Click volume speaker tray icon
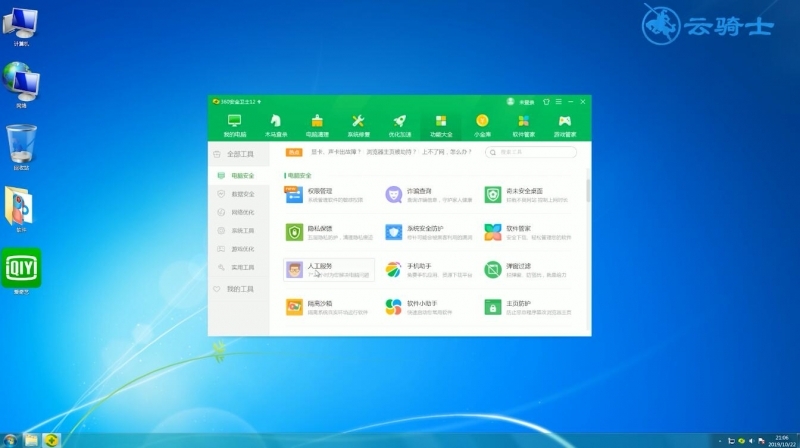Screen dimensions: 800x448 [751, 441]
